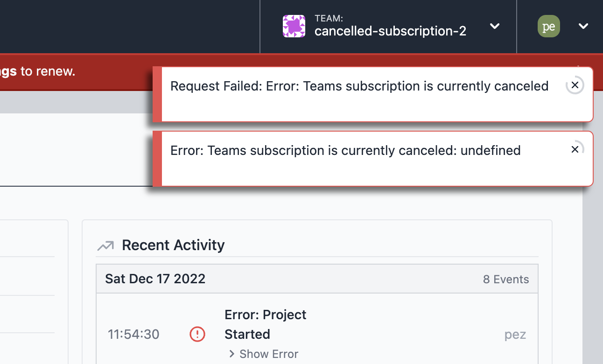Open the team switcher dropdown
Viewport: 603px width, 364px height.
(494, 27)
